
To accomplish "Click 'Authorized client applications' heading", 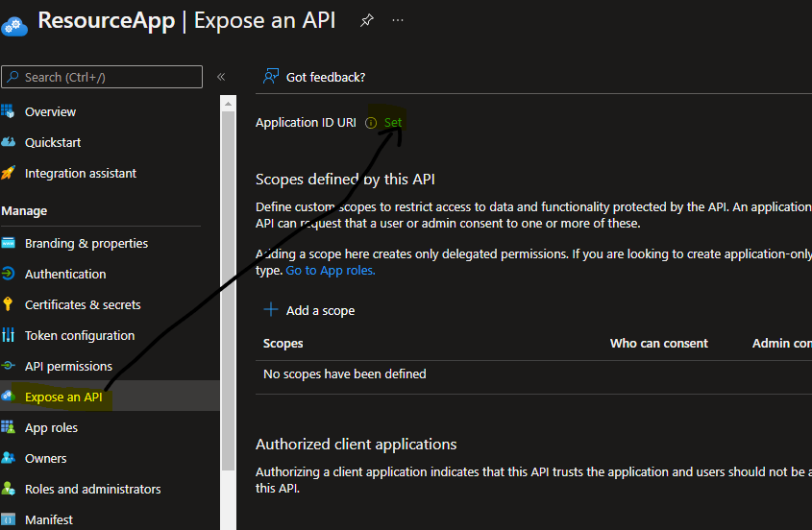I will [x=356, y=445].
